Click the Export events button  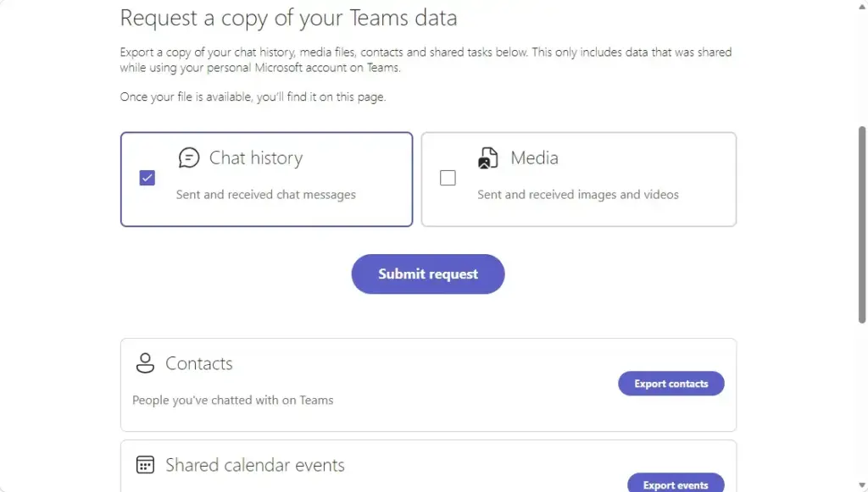tap(676, 484)
